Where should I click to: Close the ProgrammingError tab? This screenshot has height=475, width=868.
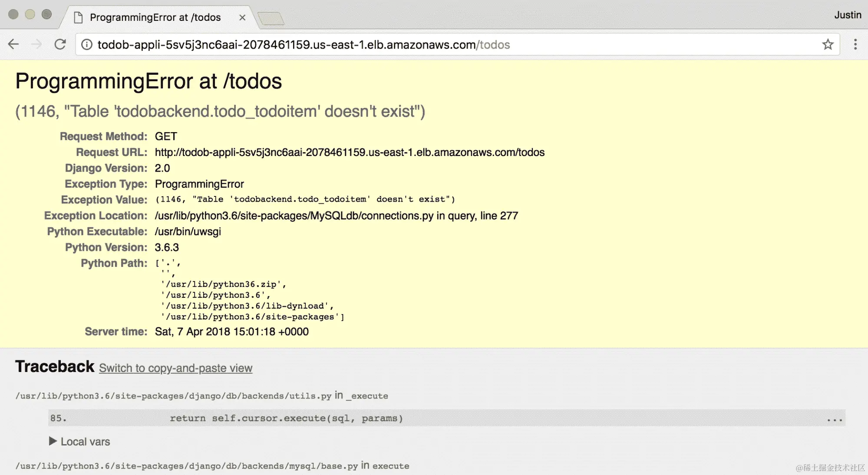click(242, 17)
